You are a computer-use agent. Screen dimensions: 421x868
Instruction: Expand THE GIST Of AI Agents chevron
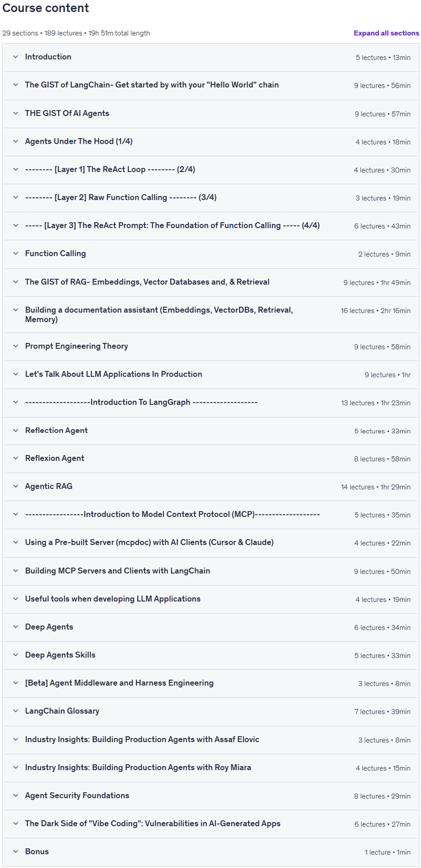pos(15,113)
